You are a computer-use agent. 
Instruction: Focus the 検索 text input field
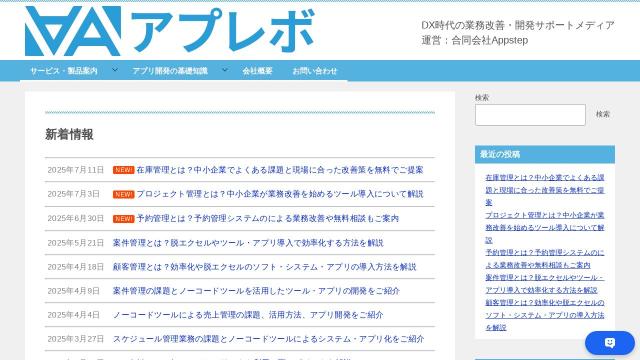pyautogui.click(x=530, y=115)
